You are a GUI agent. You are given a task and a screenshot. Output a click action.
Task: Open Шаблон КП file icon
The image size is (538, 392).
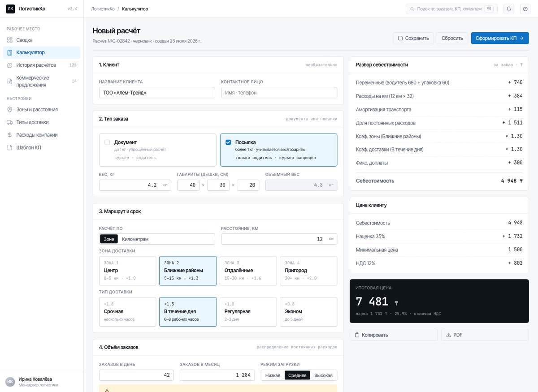pyautogui.click(x=10, y=147)
